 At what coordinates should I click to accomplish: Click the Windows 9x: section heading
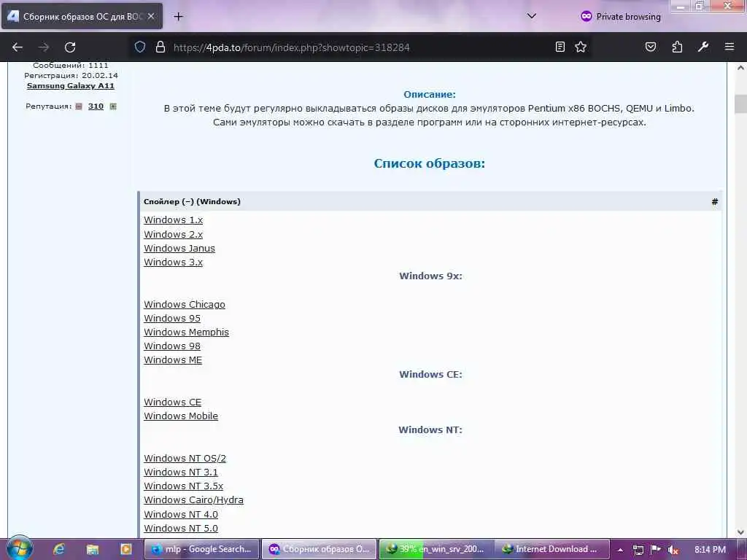click(430, 276)
